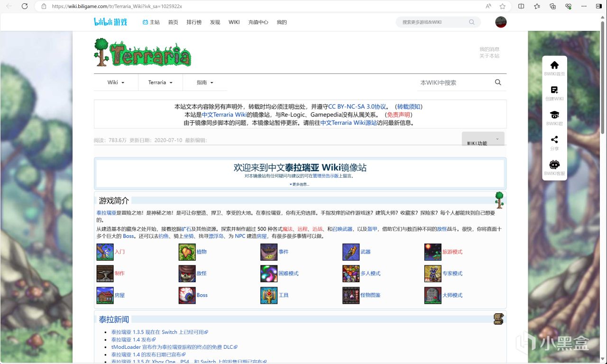Open the browser favorites list

pyautogui.click(x=537, y=6)
